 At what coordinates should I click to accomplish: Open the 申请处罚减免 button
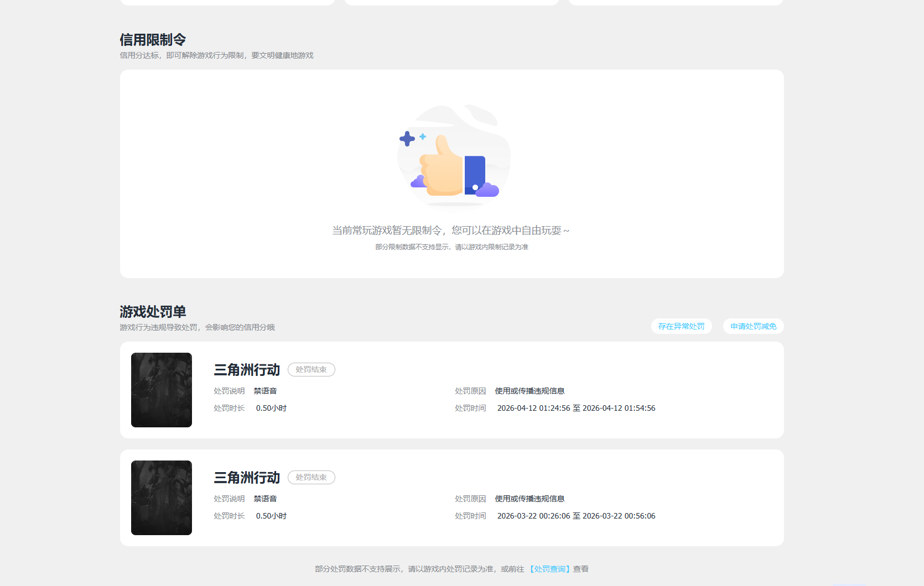(x=753, y=326)
